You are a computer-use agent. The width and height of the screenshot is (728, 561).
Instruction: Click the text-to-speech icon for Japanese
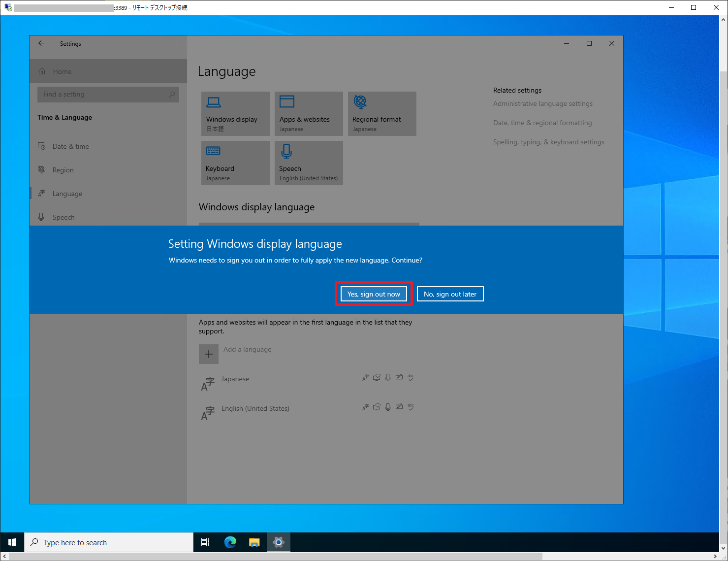pyautogui.click(x=377, y=377)
